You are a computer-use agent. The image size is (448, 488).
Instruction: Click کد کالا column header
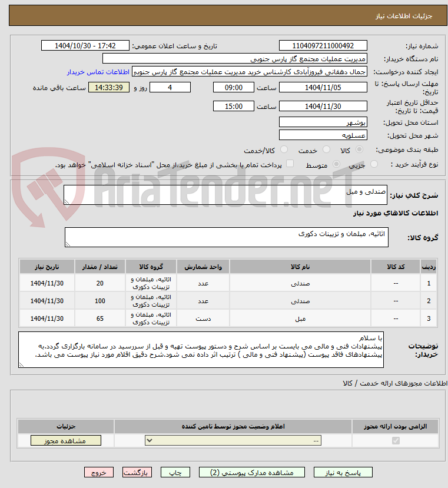pos(396,267)
